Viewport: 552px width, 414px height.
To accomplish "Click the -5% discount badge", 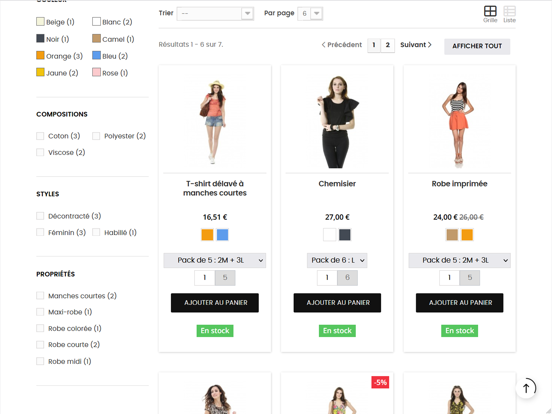I will click(380, 382).
